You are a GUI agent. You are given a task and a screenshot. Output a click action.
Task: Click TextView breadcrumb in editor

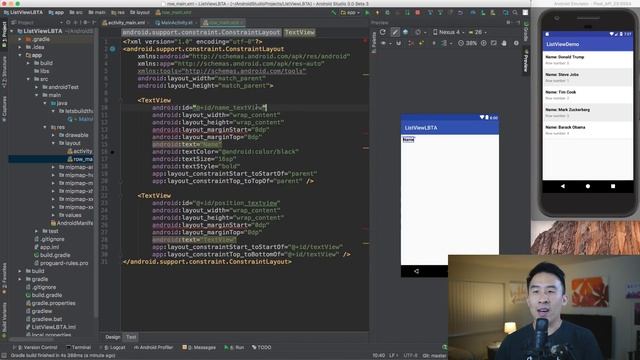tap(300, 32)
